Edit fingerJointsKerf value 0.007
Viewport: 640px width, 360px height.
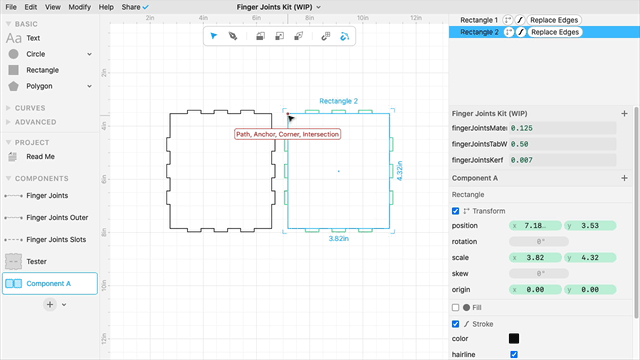(x=562, y=160)
